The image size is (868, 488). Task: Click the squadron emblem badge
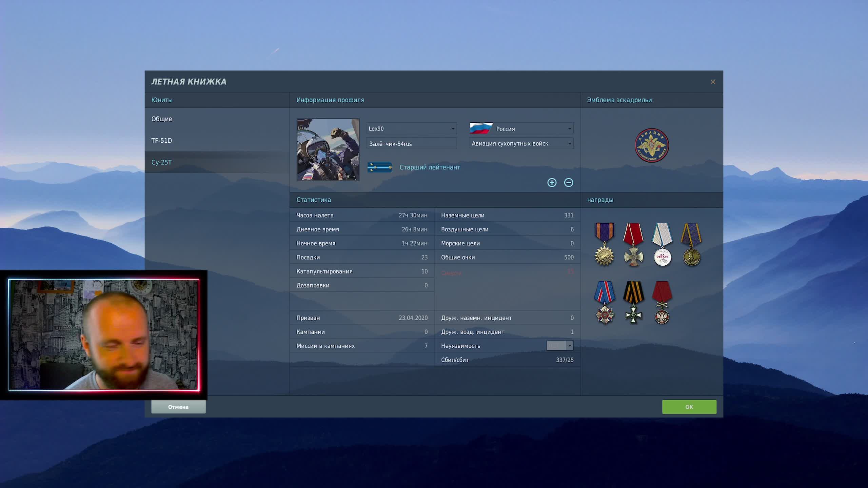[651, 145]
